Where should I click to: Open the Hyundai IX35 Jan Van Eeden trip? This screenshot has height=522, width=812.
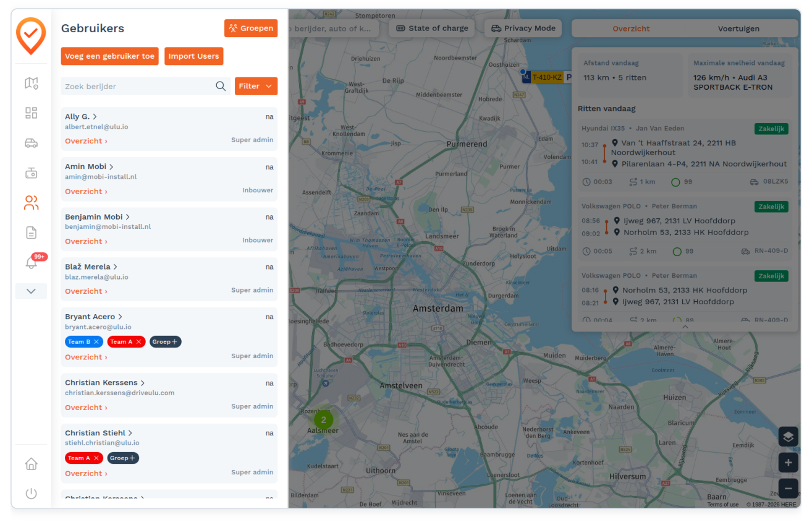[x=685, y=154]
